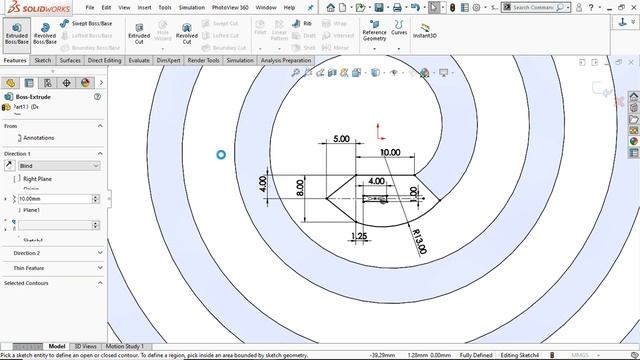Screen dimensions: 640x360
Task: Collapse the Selected Contours section
Action: coord(100,283)
